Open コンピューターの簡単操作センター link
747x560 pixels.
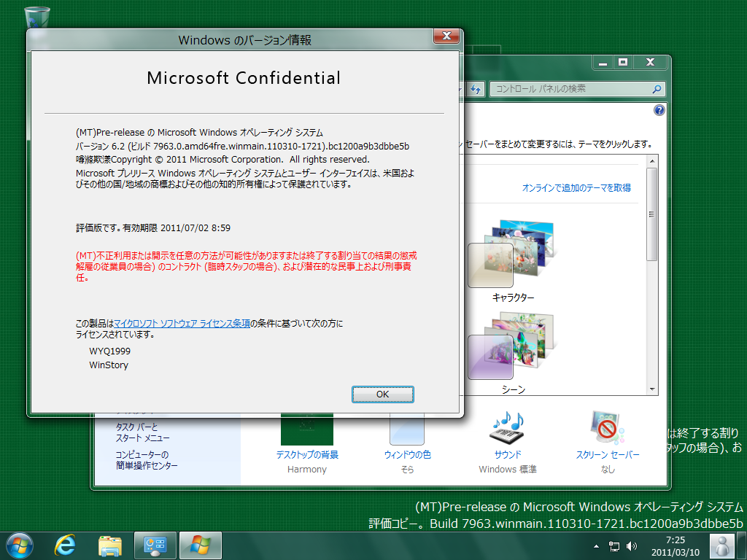click(146, 460)
